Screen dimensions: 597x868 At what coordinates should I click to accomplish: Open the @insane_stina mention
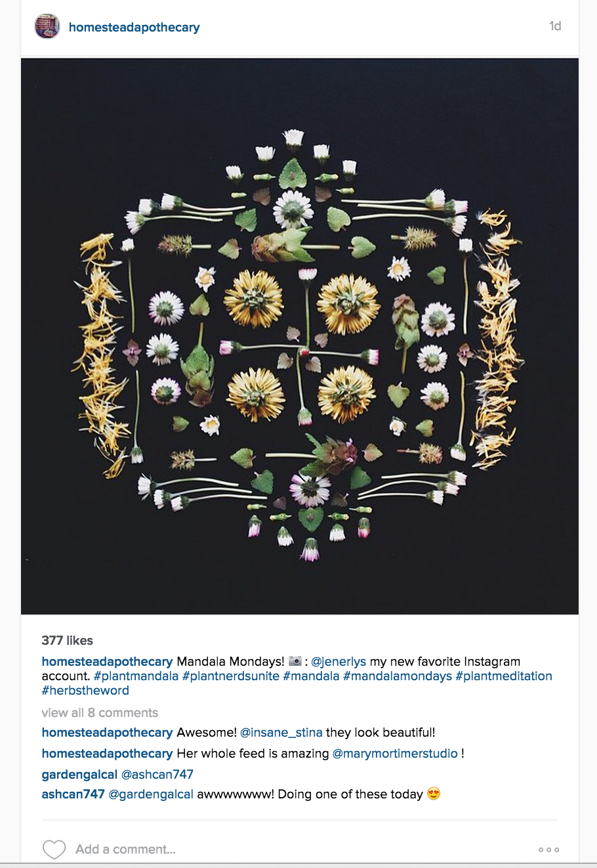tap(281, 732)
